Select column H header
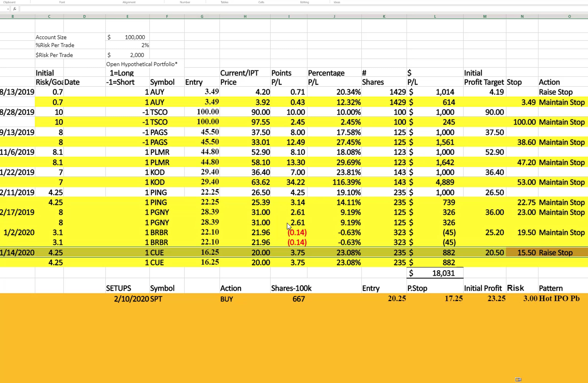This screenshot has width=588, height=383. (x=245, y=17)
